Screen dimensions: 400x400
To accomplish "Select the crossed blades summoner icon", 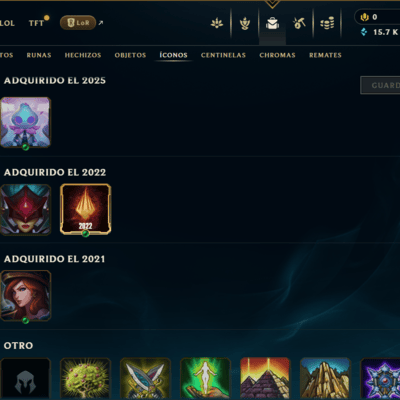I will (x=145, y=379).
